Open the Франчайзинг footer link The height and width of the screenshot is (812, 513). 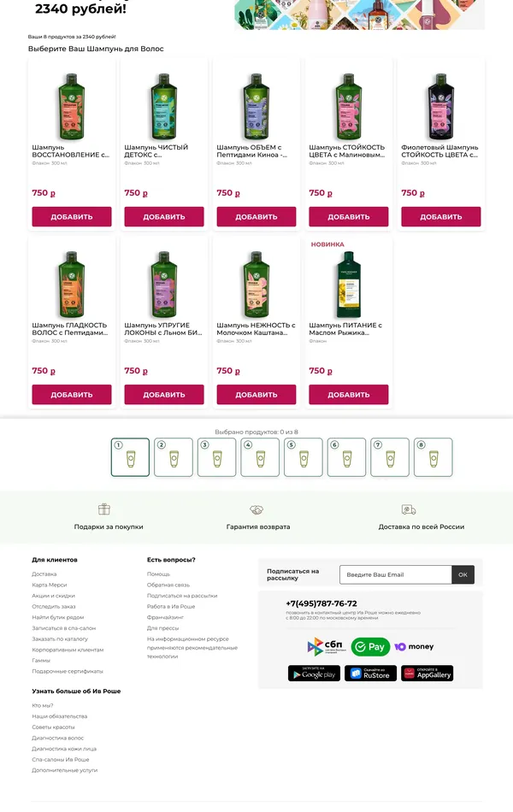165,617
